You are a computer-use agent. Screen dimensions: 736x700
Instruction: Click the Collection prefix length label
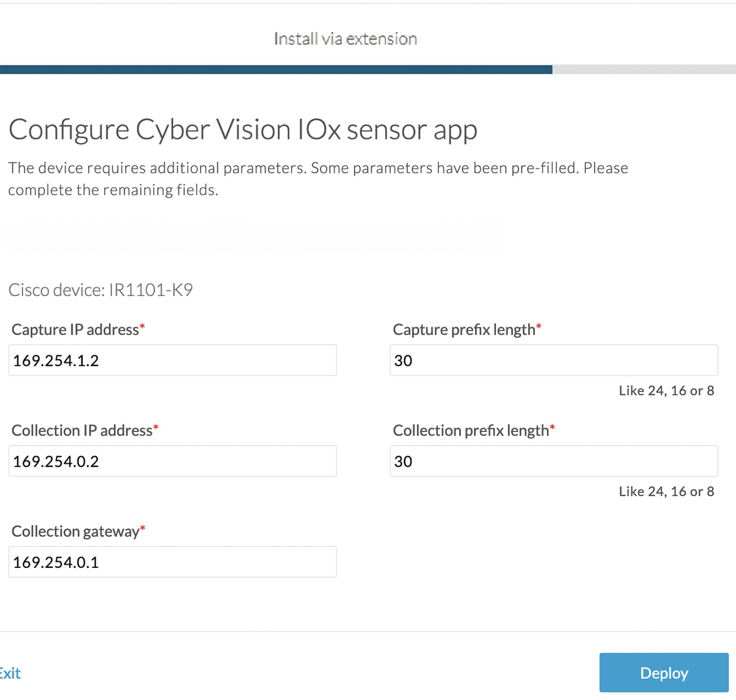471,430
